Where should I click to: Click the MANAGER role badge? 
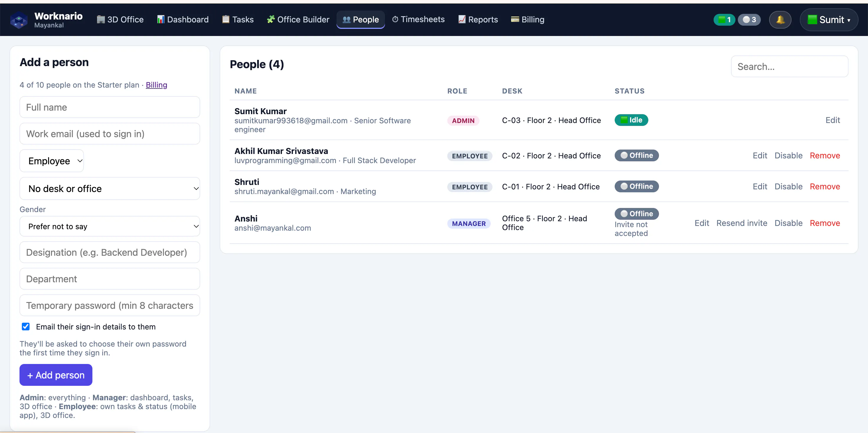[x=469, y=224]
